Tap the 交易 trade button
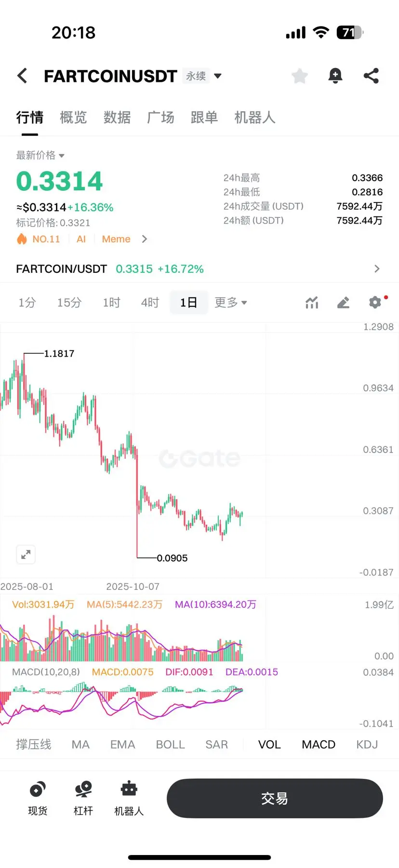 click(275, 798)
